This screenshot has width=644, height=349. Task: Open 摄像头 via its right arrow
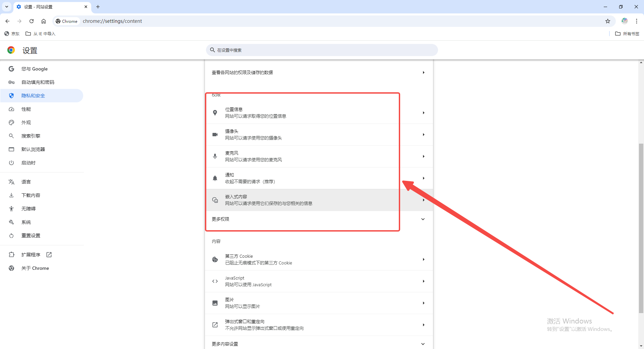pyautogui.click(x=424, y=135)
